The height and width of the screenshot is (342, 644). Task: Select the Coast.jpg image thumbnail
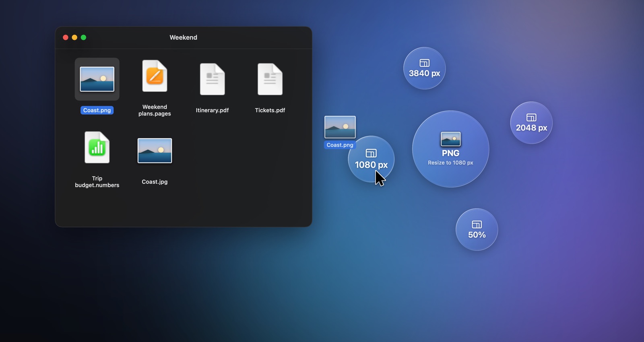tap(155, 151)
